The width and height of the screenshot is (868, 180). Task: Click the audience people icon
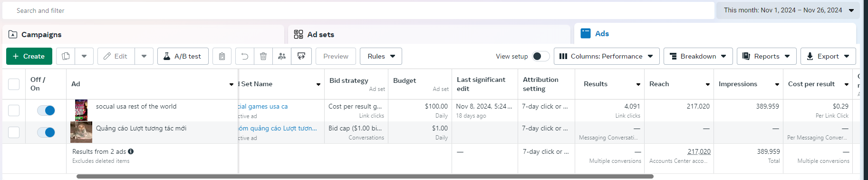[282, 56]
